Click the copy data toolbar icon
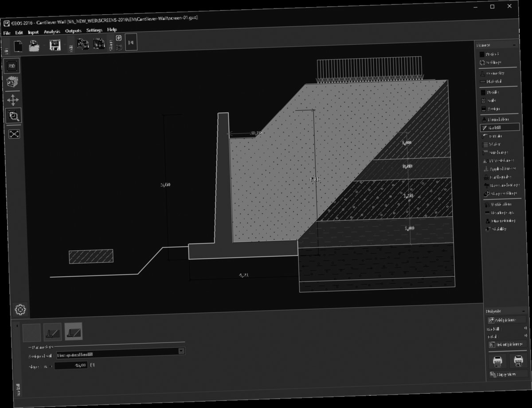Screen dimensions: 532x408 click(83, 44)
